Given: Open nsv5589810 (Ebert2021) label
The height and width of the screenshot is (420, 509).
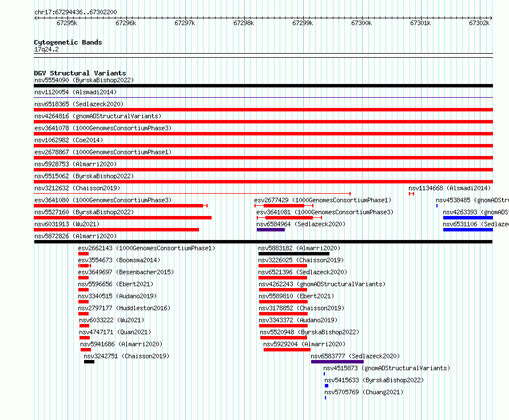Looking at the screenshot, I should (296, 296).
